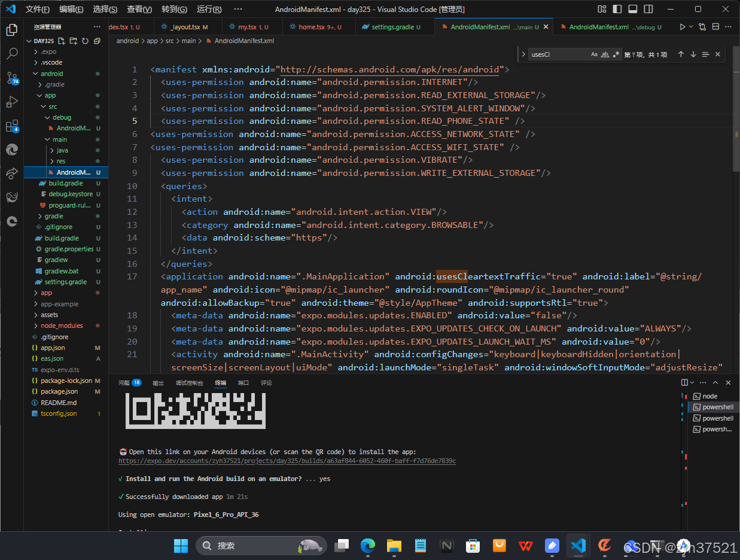
Task: Open the Run and Debug icon
Action: tap(13, 102)
